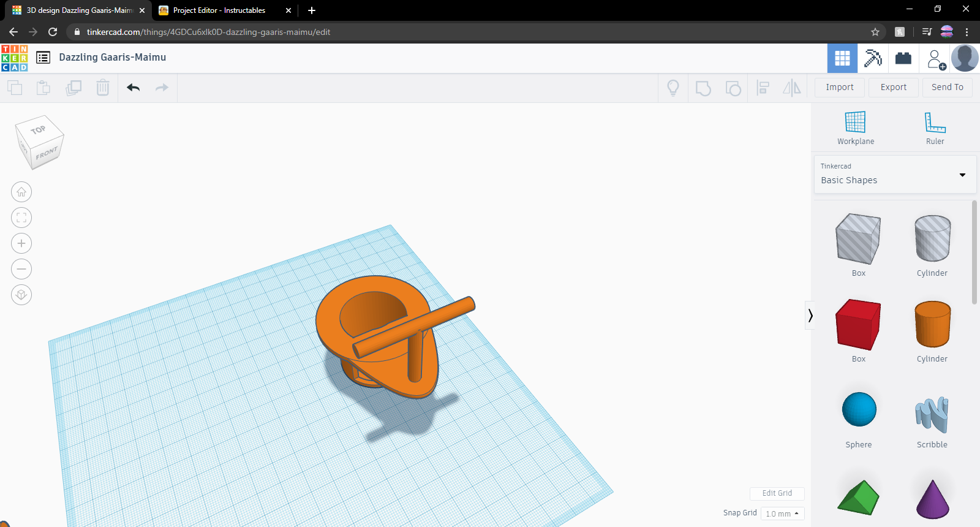Open the Chrome three-dot menu
This screenshot has height=527, width=980.
point(967,32)
